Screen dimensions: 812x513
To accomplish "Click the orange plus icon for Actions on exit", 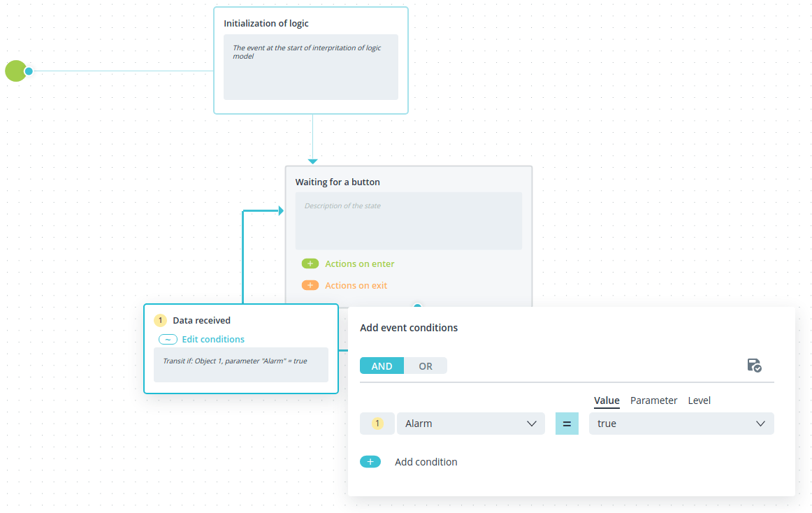I will coord(310,286).
